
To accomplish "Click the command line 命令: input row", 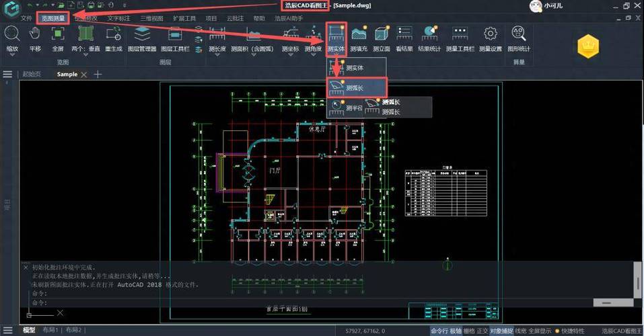I will 312,303.
